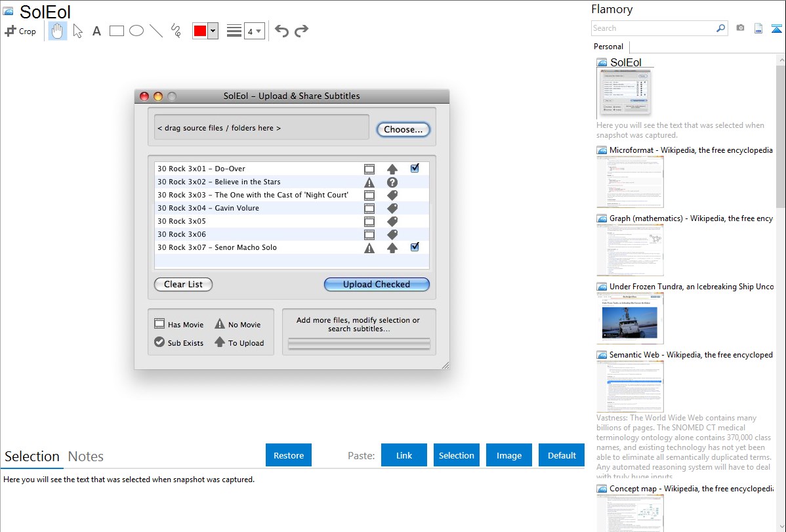
Task: Open Under Frozen Tundra snapshot thumbnail
Action: (x=630, y=318)
